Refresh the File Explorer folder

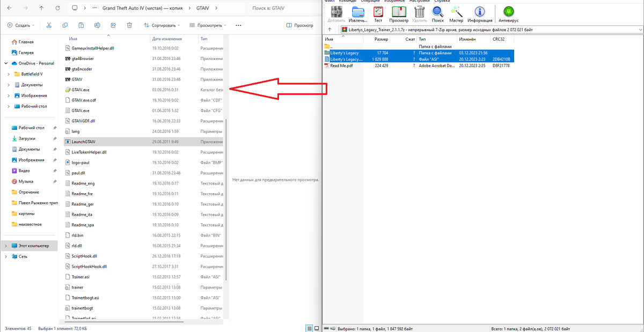[x=58, y=9]
